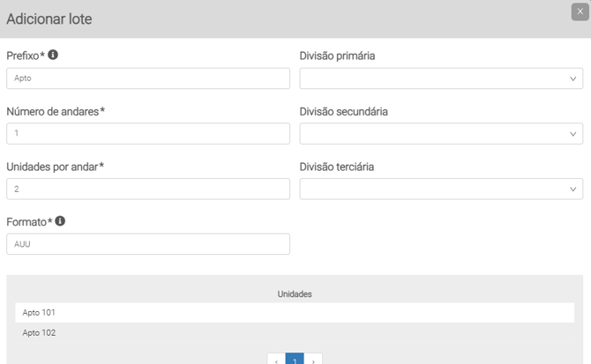The height and width of the screenshot is (364, 591).
Task: Click into the Formato text field
Action: (148, 244)
